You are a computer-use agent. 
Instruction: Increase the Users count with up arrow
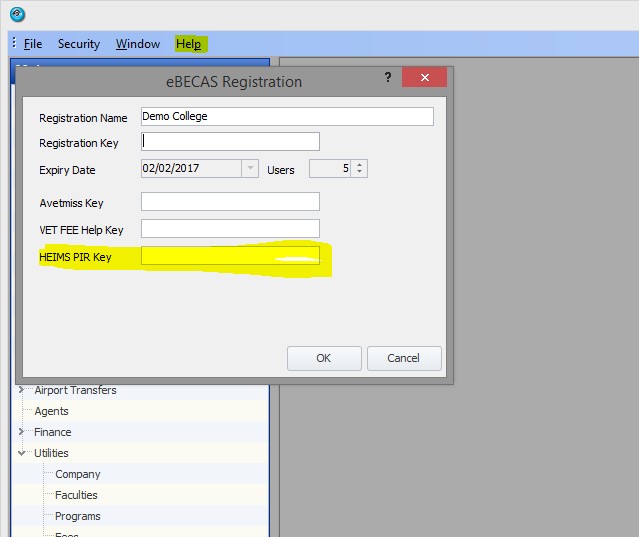point(360,165)
